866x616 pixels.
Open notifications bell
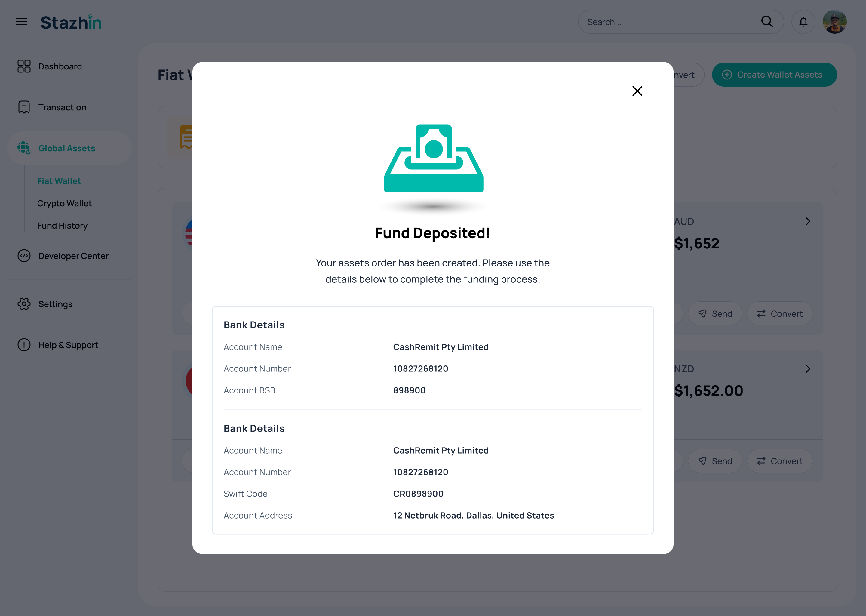point(803,22)
